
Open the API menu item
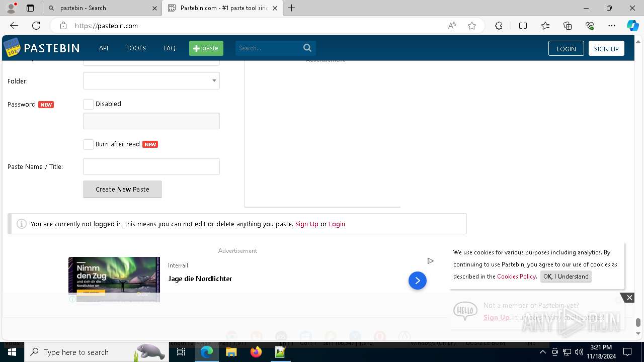pyautogui.click(x=104, y=48)
